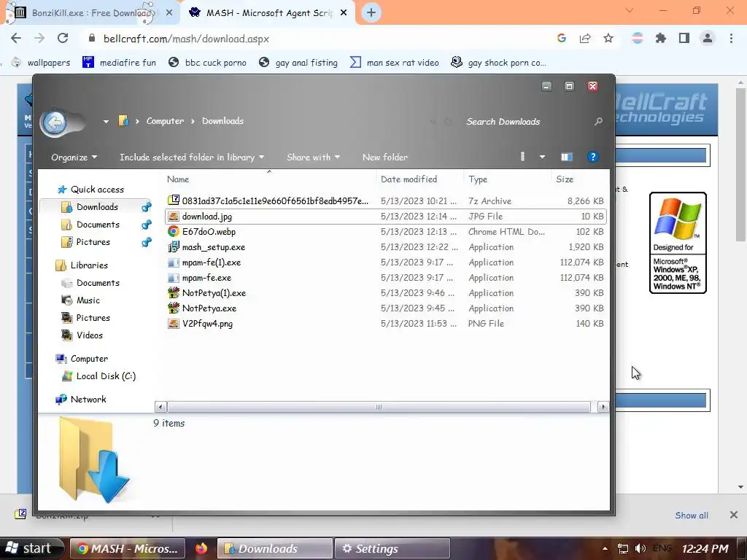Image resolution: width=747 pixels, height=560 pixels.
Task: Open Chrome tab search chevron
Action: tap(630, 10)
